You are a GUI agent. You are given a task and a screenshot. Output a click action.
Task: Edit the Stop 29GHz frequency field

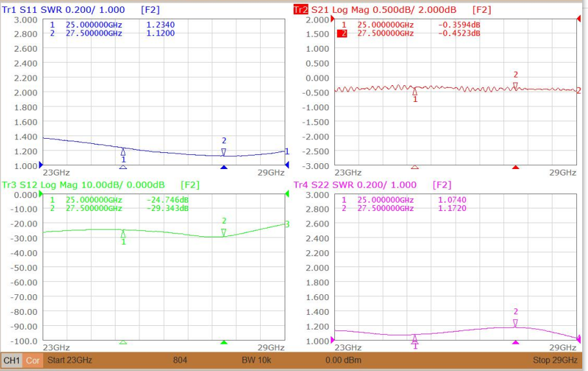coord(555,360)
